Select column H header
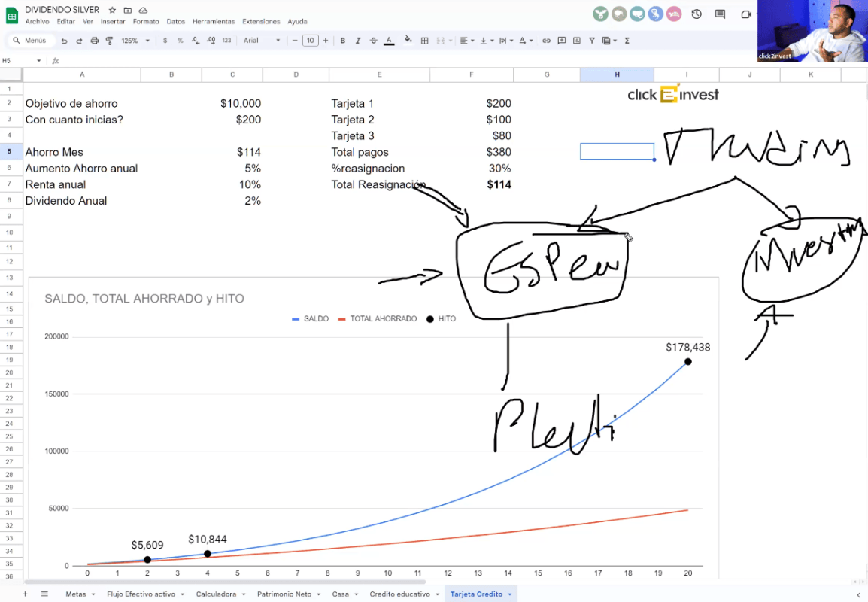The image size is (868, 602). [617, 74]
